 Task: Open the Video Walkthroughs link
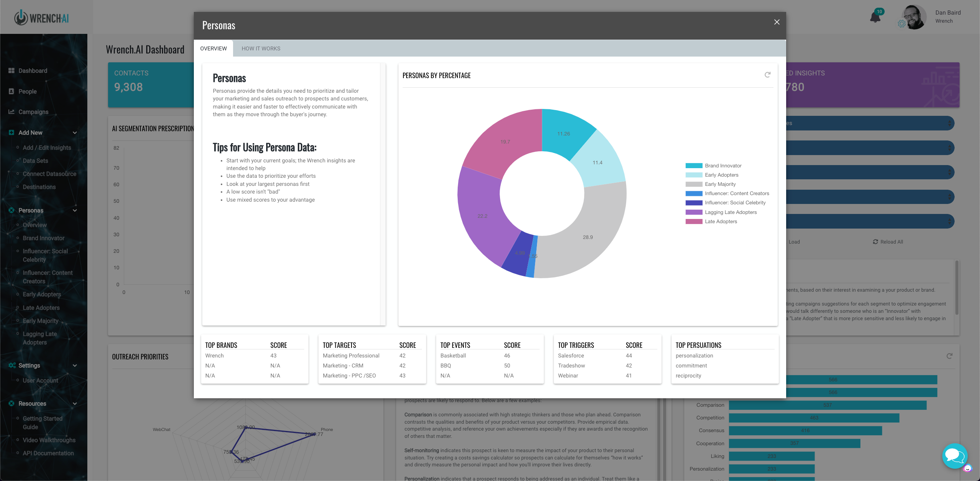tap(49, 440)
